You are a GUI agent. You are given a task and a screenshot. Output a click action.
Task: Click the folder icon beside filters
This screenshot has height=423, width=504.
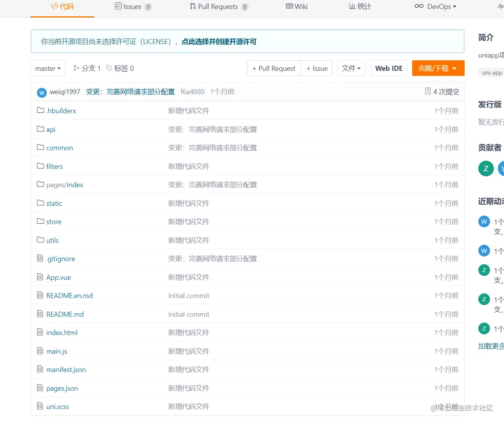pyautogui.click(x=40, y=166)
